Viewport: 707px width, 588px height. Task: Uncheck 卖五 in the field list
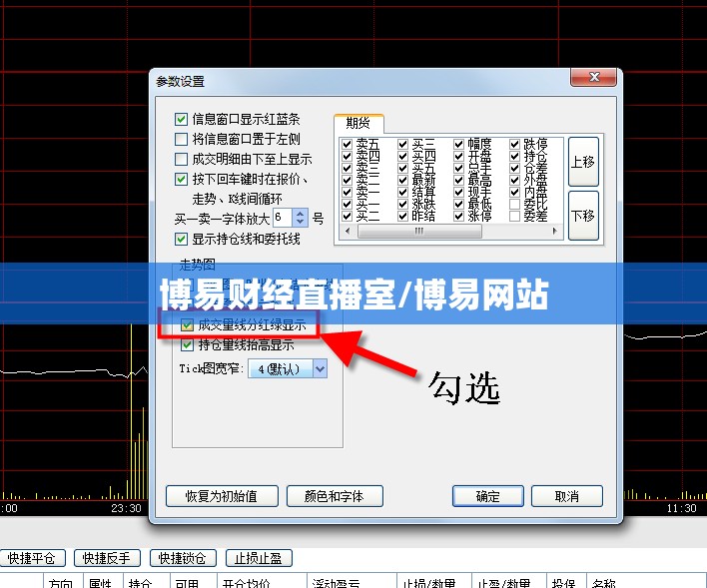tap(347, 145)
